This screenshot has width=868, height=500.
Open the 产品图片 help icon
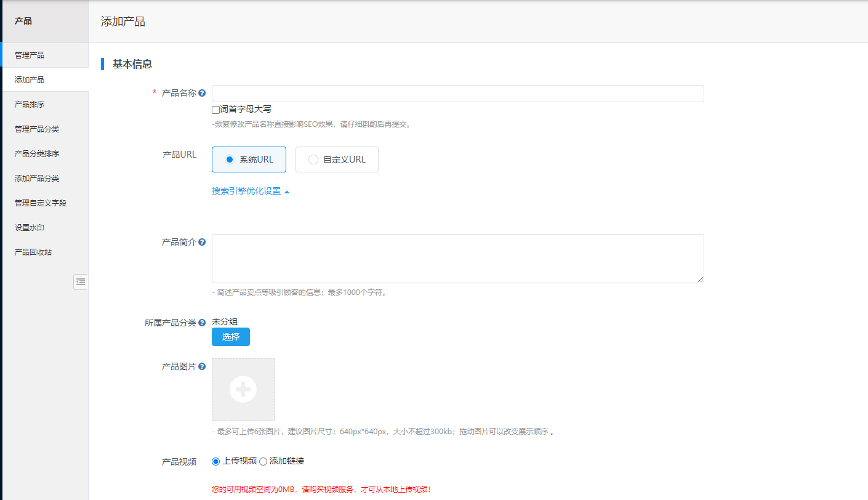point(203,366)
